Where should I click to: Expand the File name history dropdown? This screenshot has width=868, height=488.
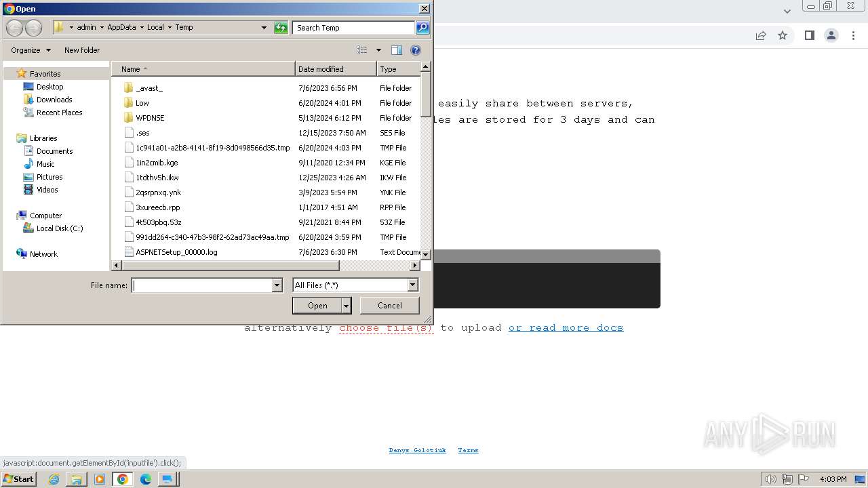coord(277,285)
